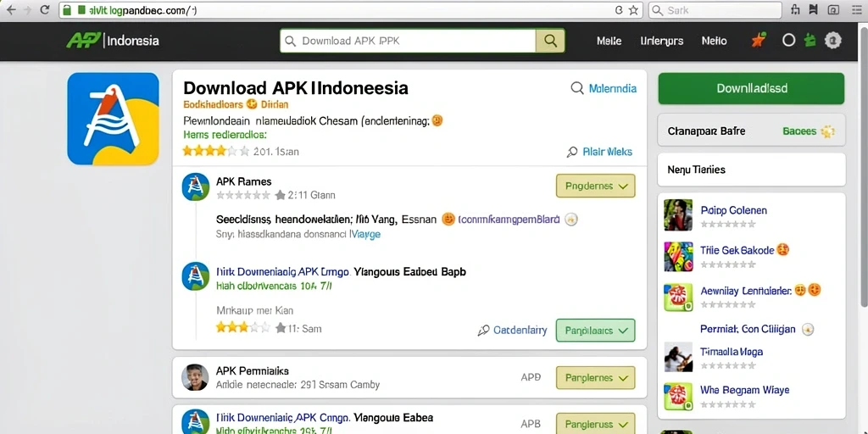868x434 pixels.
Task: Click the Molenndia search link
Action: (x=612, y=88)
